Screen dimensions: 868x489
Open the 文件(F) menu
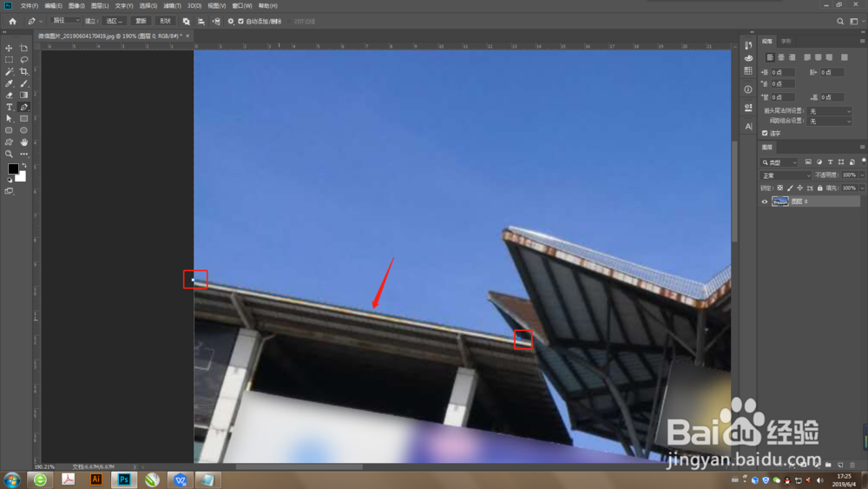tap(30, 5)
